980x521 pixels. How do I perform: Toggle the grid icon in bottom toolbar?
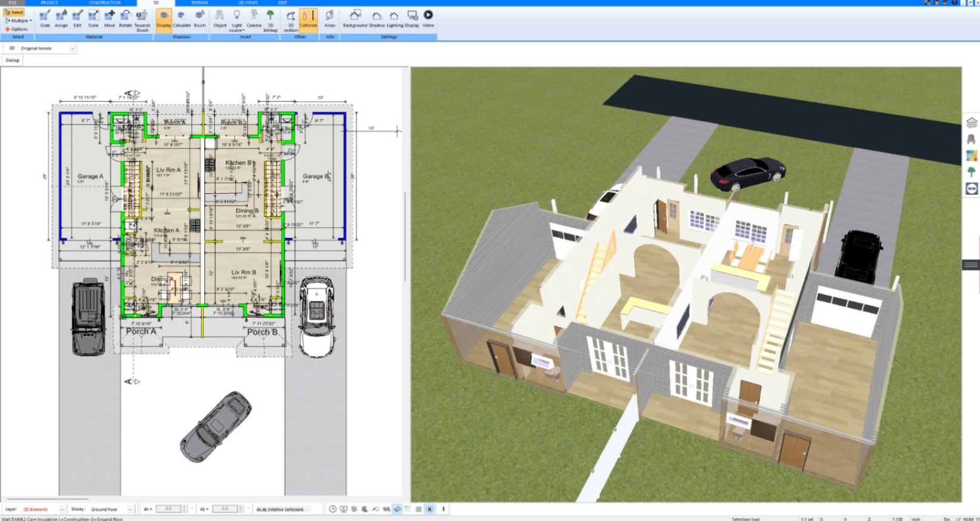[418, 509]
